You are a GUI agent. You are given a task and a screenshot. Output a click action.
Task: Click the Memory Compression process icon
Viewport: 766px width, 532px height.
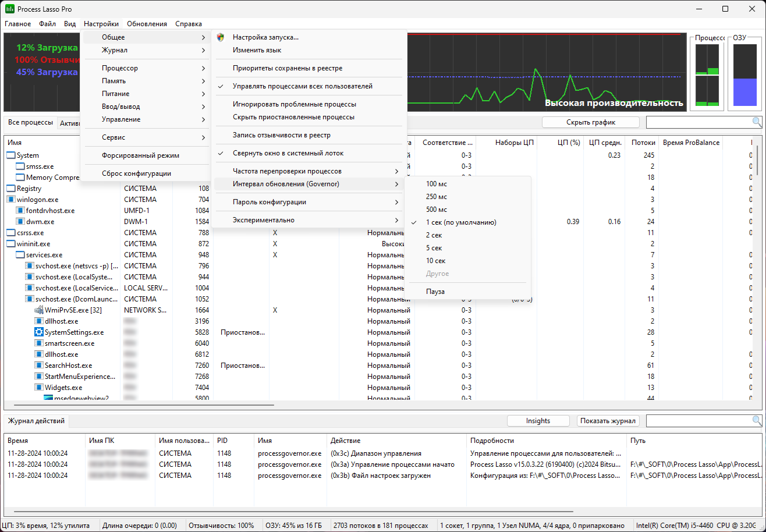pos(20,178)
